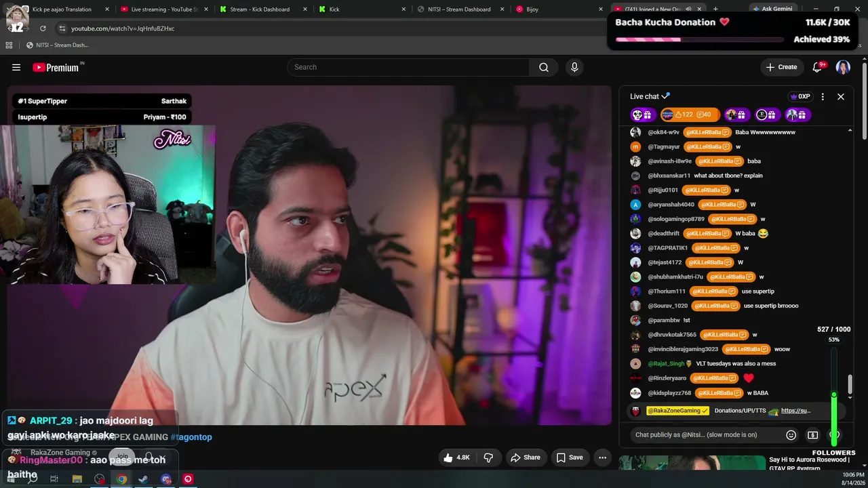The image size is (868, 488).
Task: Click username @kidsplayzz768 in chat
Action: (x=670, y=393)
